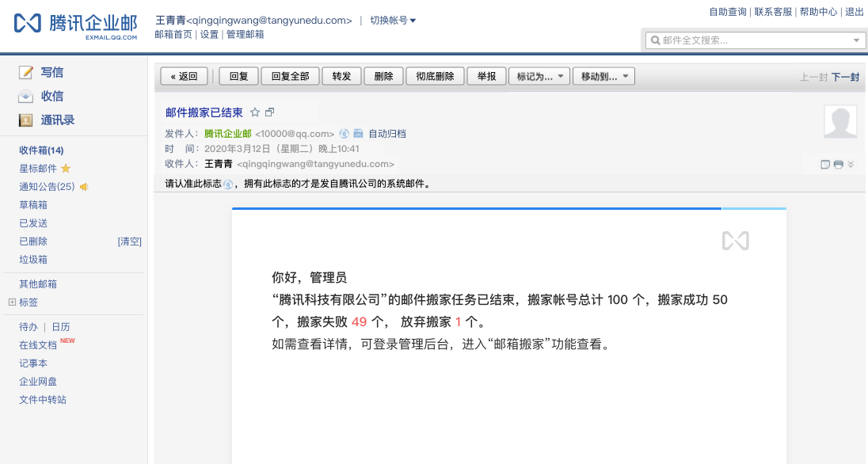The width and height of the screenshot is (868, 464).
Task: Click the Tencent Exmail logo
Action: pyautogui.click(x=76, y=25)
